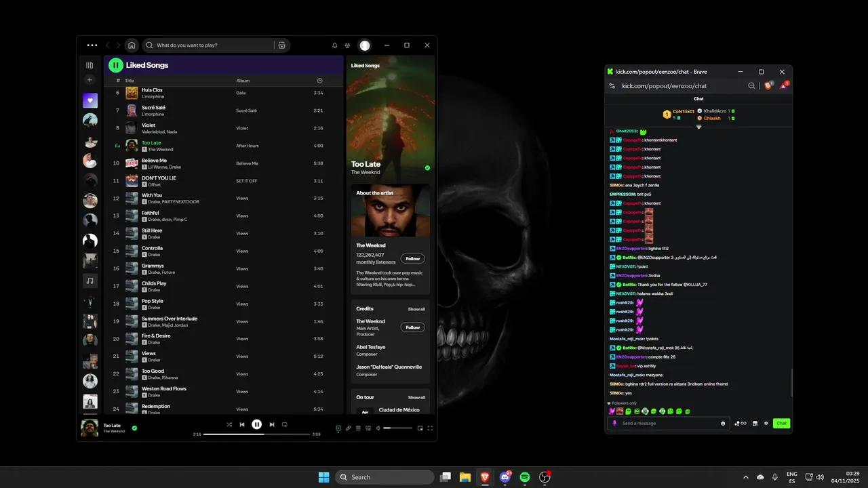Viewport: 868px width, 488px height.
Task: Open Brave Shields lion icon in Kick window
Action: tap(768, 85)
